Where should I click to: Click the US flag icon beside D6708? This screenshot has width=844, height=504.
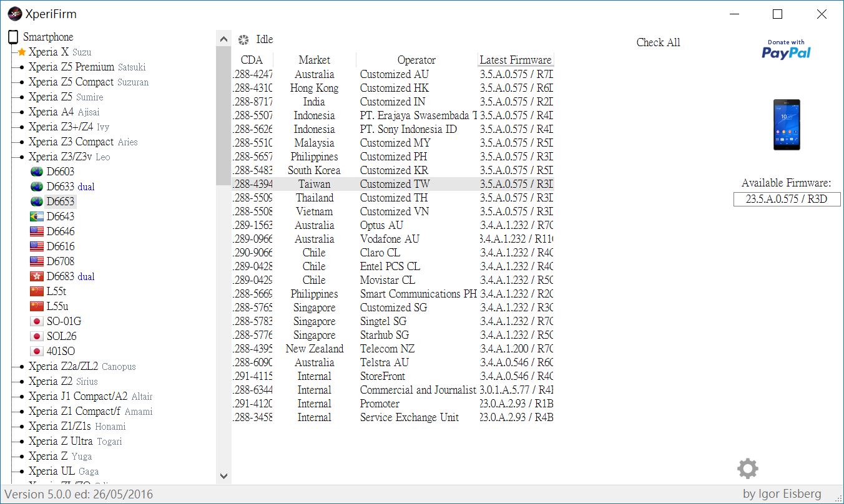(37, 261)
